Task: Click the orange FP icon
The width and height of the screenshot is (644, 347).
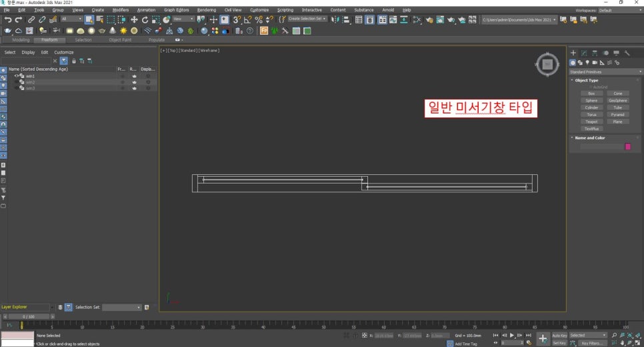Action: [x=264, y=31]
